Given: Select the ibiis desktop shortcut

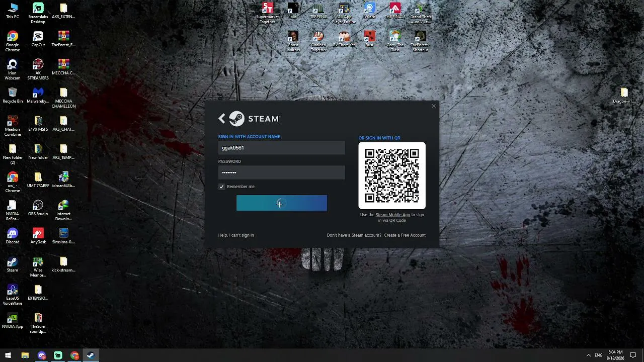Looking at the screenshot, I should coord(293,11).
